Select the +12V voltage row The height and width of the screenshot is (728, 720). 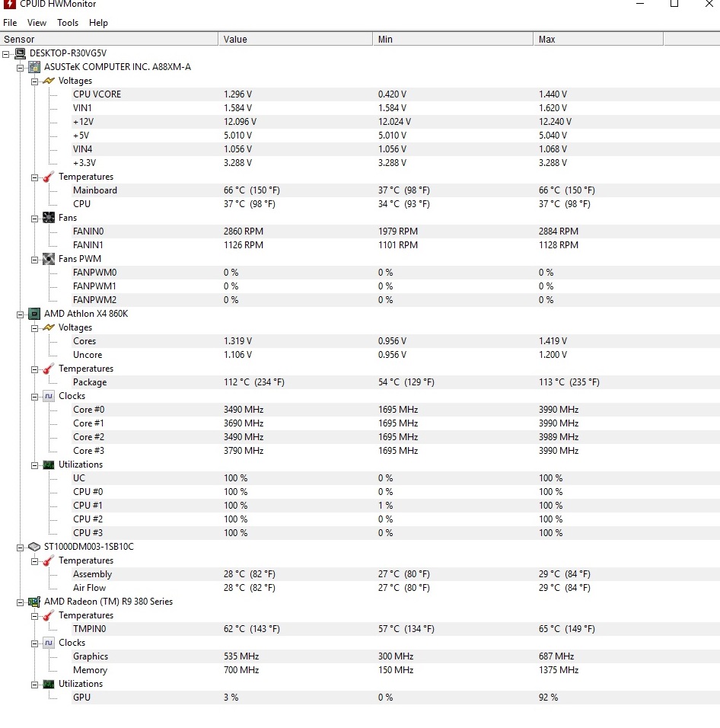(396, 122)
